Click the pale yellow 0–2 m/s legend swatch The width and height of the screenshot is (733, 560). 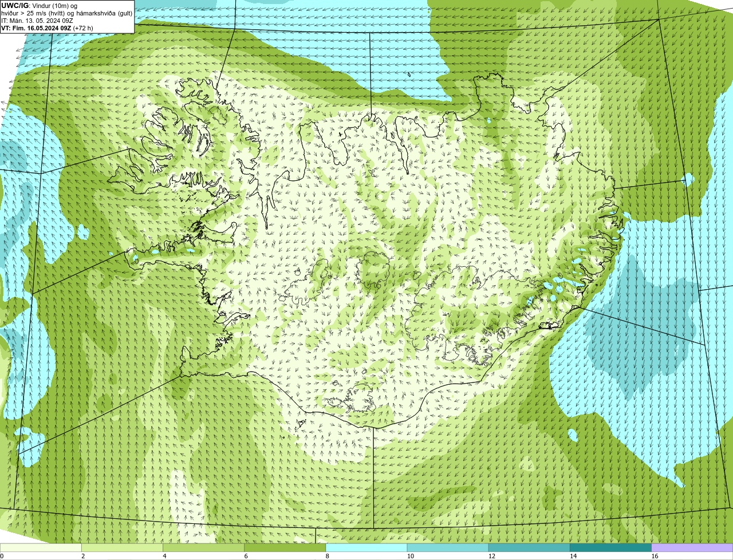[41, 548]
